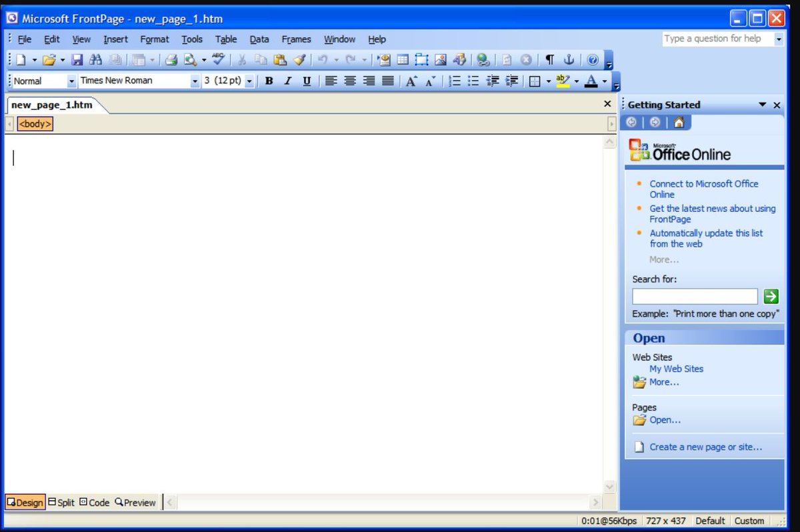Click the Web Component icon
This screenshot has width=800, height=532.
tap(384, 60)
